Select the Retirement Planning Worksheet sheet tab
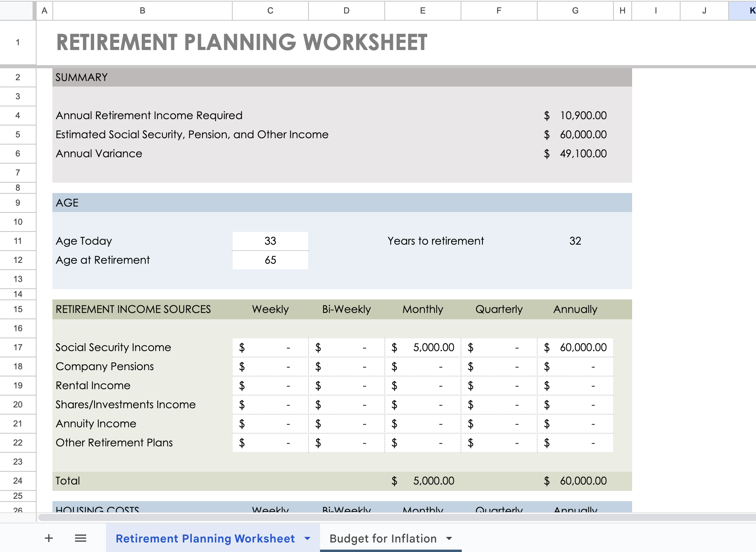Image resolution: width=756 pixels, height=552 pixels. click(x=205, y=538)
